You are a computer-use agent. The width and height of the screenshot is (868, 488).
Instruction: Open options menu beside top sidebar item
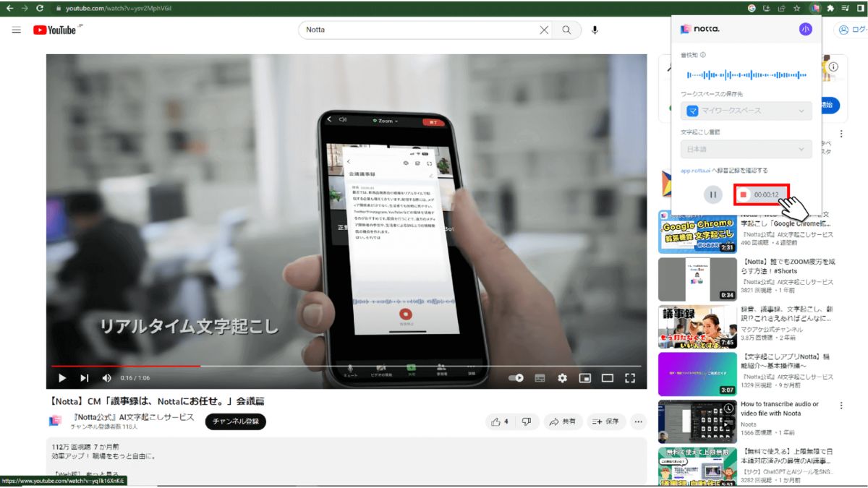(x=841, y=134)
